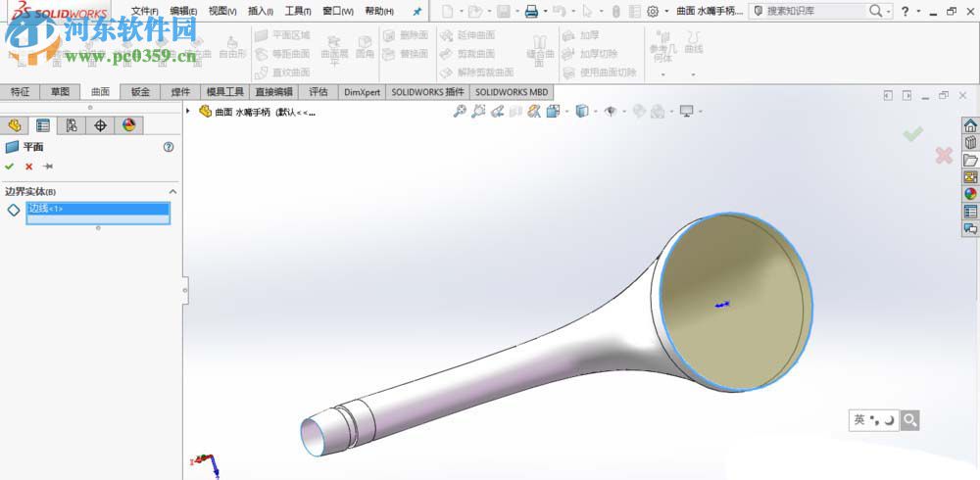Click Zoom to Fit magnifier icon
Screen dimensions: 980x480
click(x=460, y=112)
